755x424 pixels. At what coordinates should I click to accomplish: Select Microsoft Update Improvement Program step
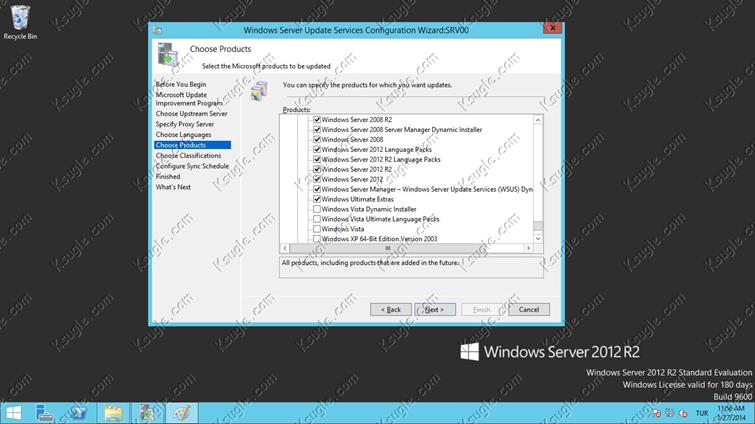tap(189, 99)
